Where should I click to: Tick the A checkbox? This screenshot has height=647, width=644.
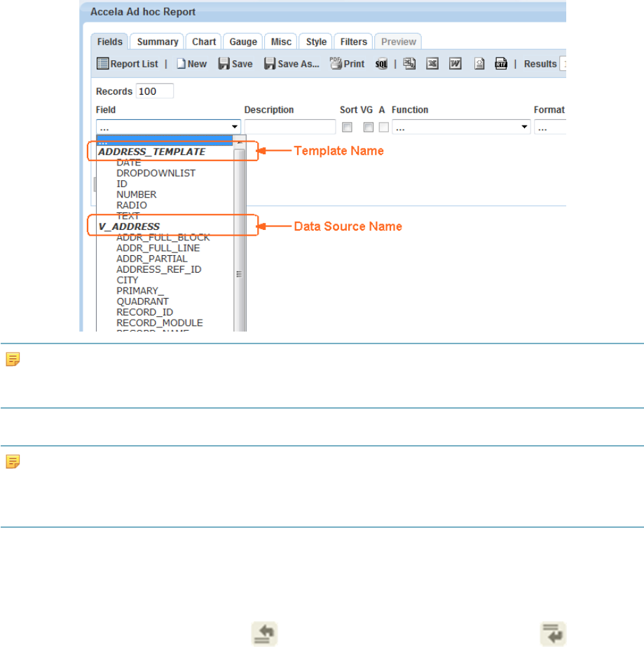point(384,127)
